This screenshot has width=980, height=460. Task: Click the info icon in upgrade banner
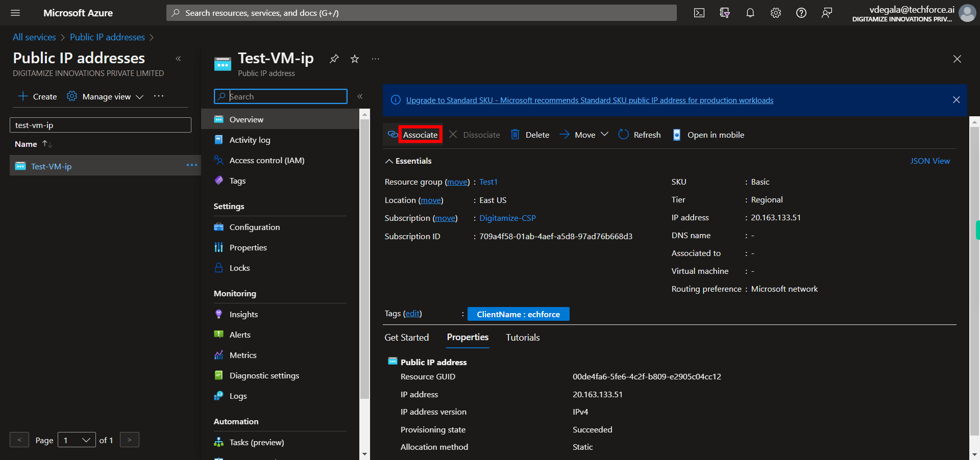click(396, 100)
